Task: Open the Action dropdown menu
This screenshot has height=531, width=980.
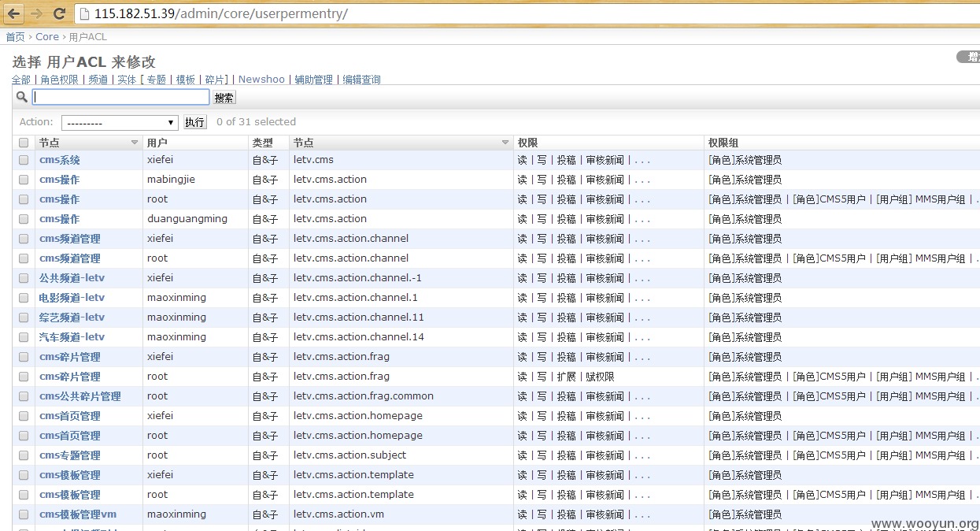Action: coord(120,123)
